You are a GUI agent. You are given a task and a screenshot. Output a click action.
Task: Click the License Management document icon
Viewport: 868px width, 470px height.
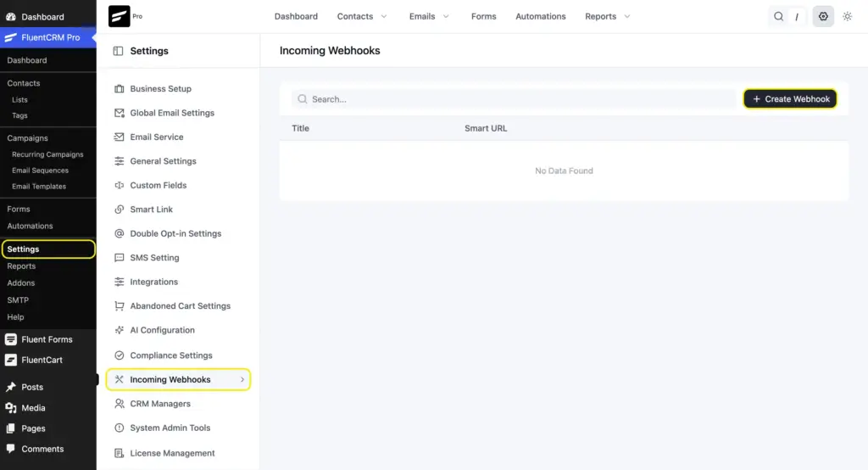(x=119, y=453)
